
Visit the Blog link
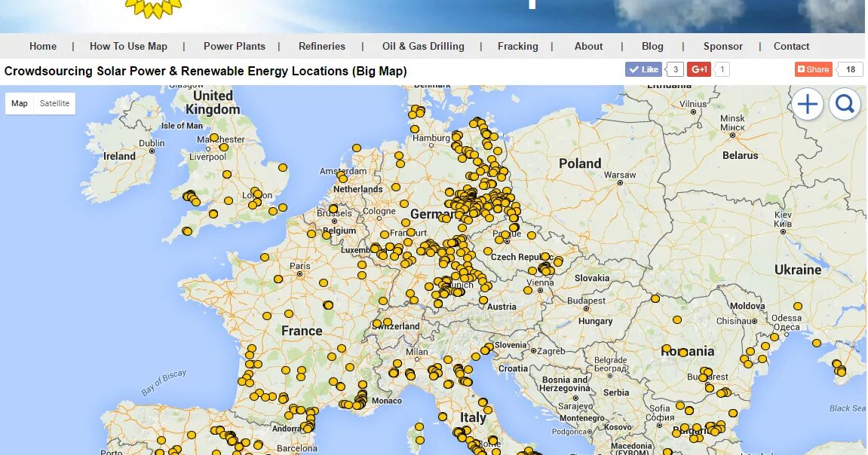652,47
